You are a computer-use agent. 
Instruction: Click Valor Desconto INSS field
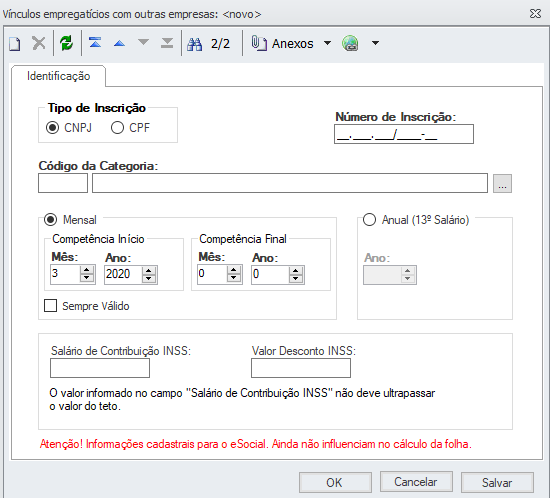pyautogui.click(x=301, y=368)
